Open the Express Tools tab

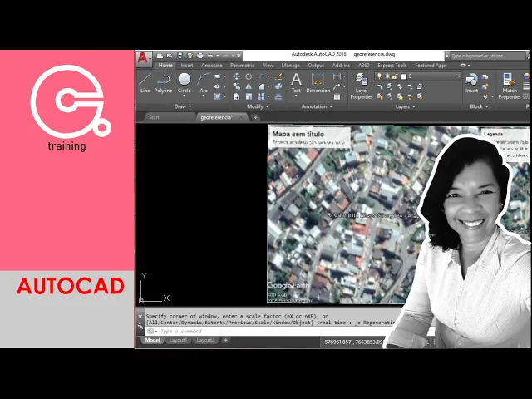coord(392,66)
